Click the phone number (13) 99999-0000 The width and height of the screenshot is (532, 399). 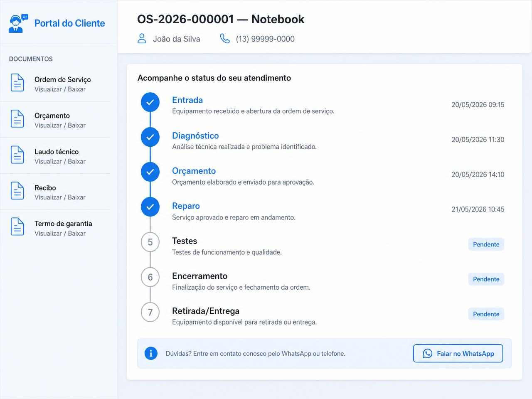(x=265, y=39)
